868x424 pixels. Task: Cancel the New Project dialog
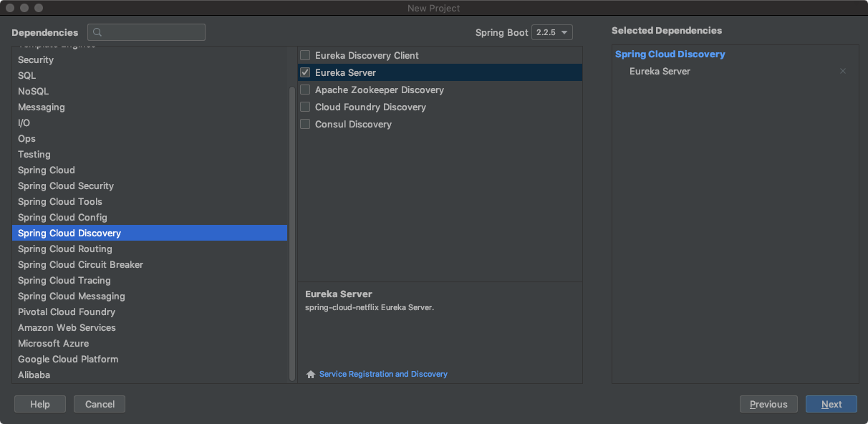coord(100,404)
